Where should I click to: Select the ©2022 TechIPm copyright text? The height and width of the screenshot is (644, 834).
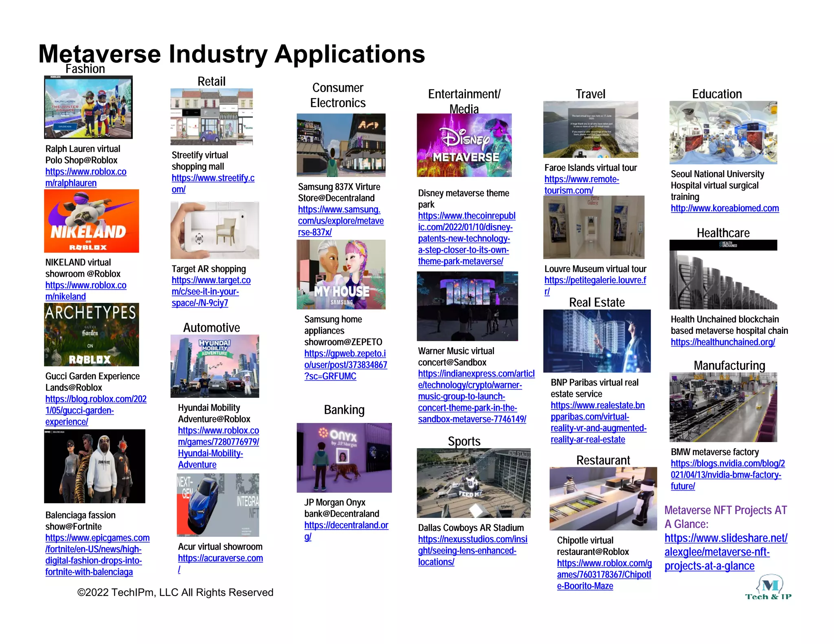pos(175,592)
